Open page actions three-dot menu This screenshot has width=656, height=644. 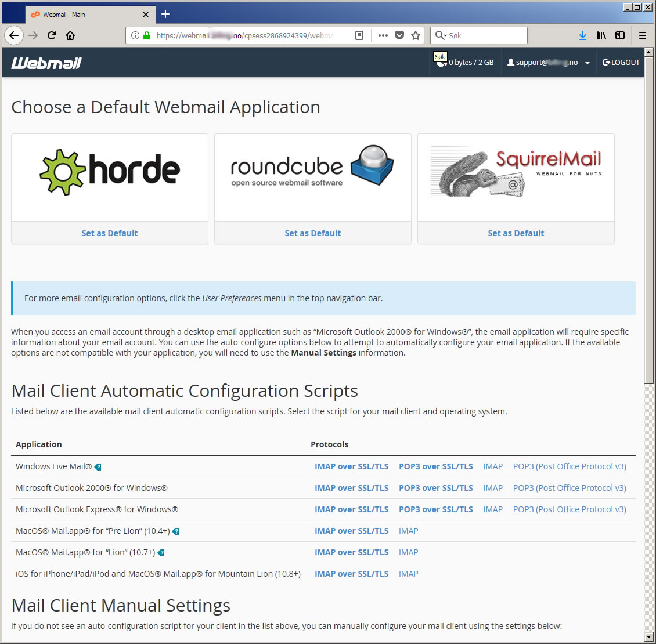pyautogui.click(x=383, y=35)
